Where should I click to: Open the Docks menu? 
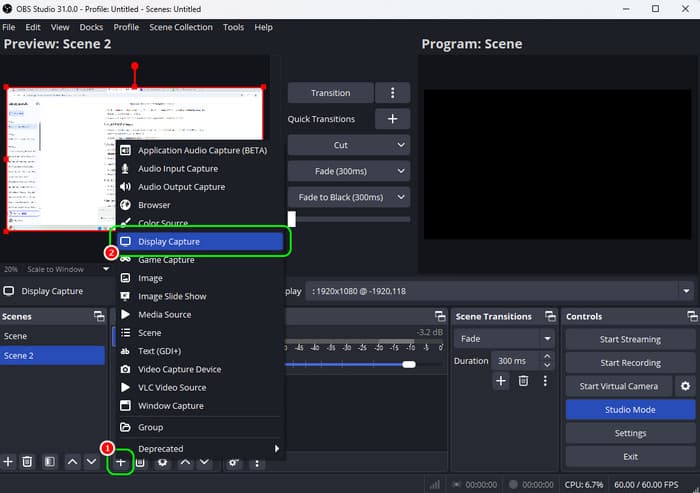click(91, 27)
